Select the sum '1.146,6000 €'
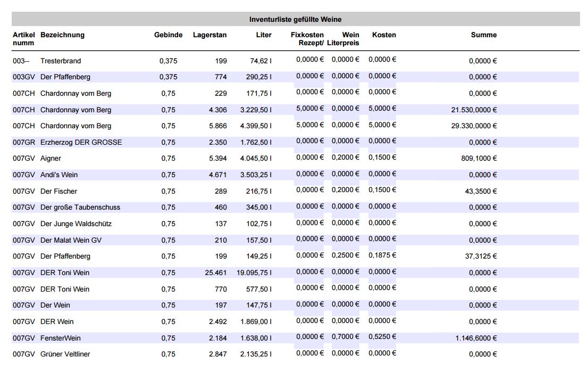 click(476, 338)
